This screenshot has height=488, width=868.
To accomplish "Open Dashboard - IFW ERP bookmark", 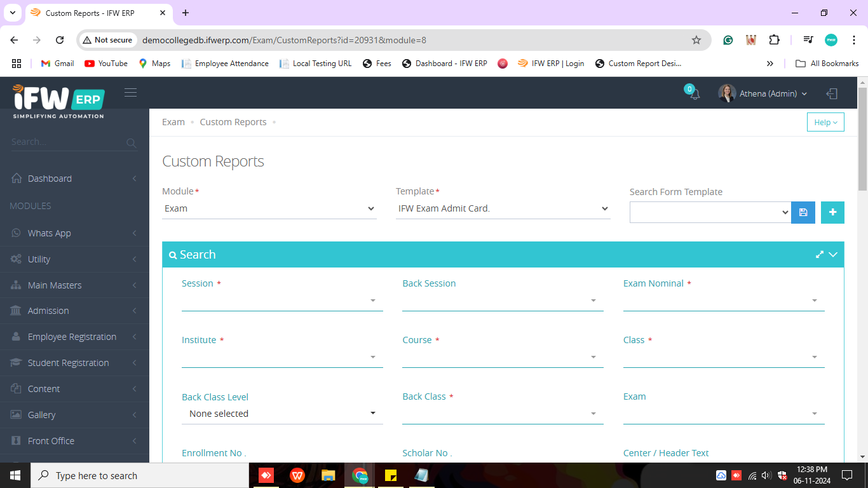I will coord(445,64).
